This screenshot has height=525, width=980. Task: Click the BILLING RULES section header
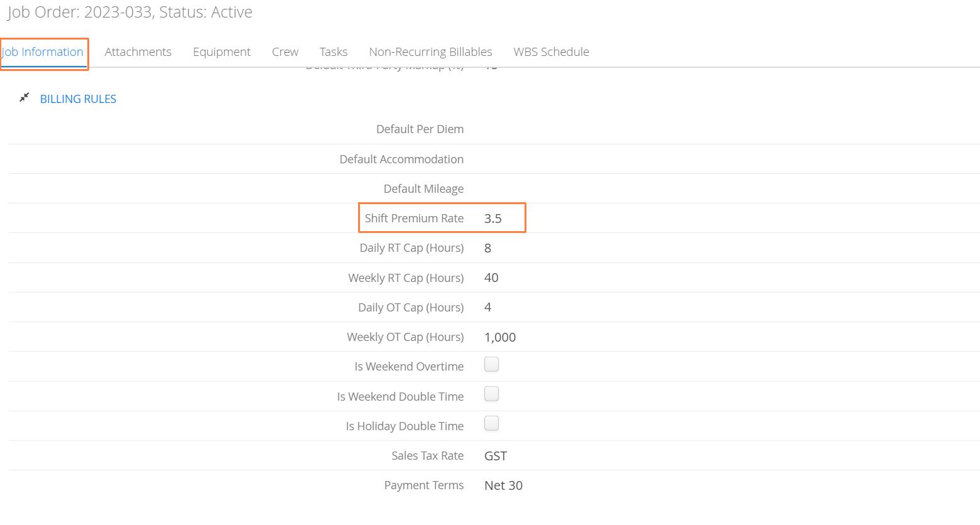pos(78,99)
